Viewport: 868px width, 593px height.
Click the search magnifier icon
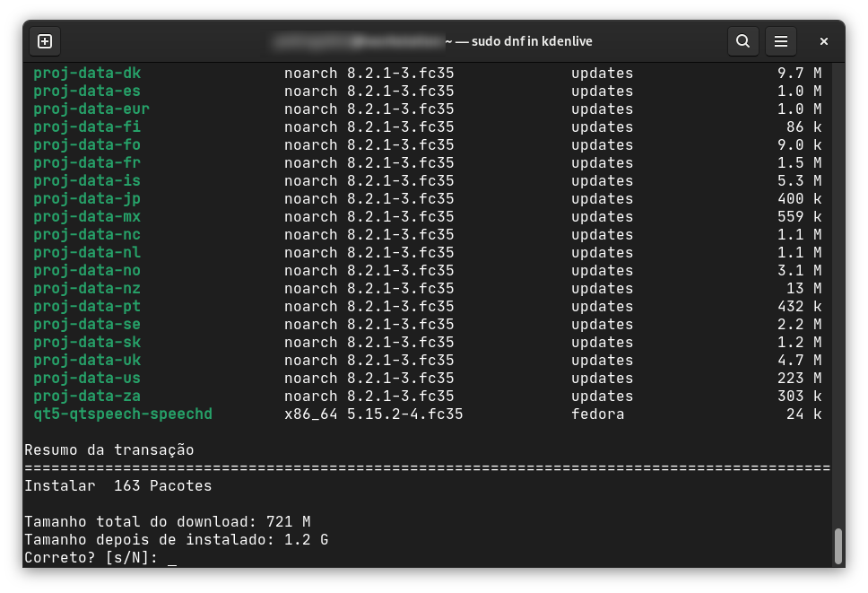pos(742,41)
